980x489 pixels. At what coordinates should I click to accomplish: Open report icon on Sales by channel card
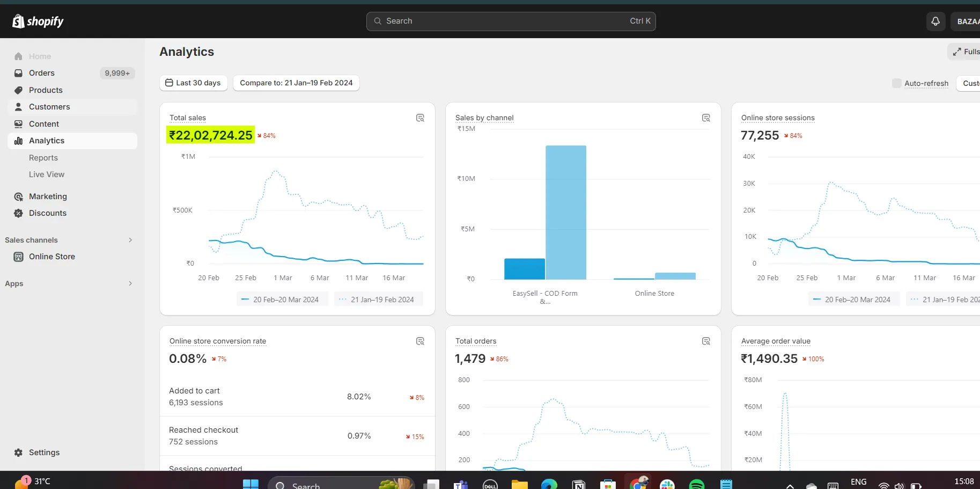[x=706, y=118]
